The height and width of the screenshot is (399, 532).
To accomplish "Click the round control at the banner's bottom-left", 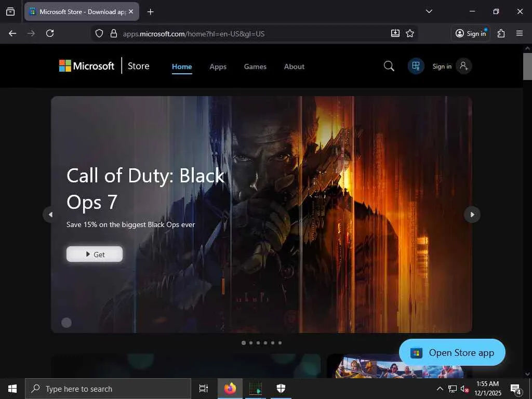I will tap(66, 322).
